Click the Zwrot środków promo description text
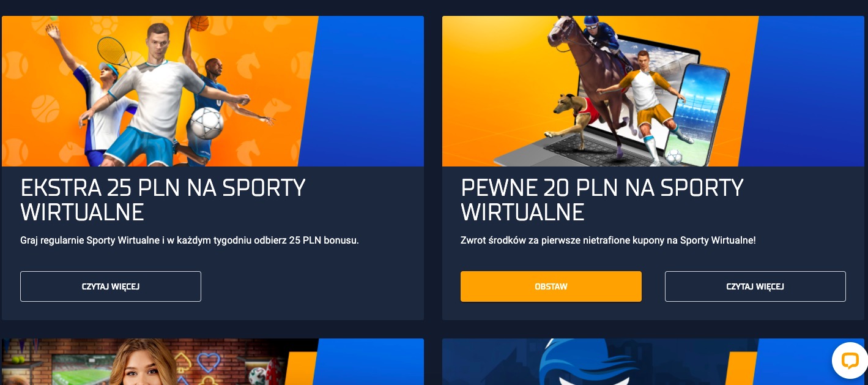 608,241
